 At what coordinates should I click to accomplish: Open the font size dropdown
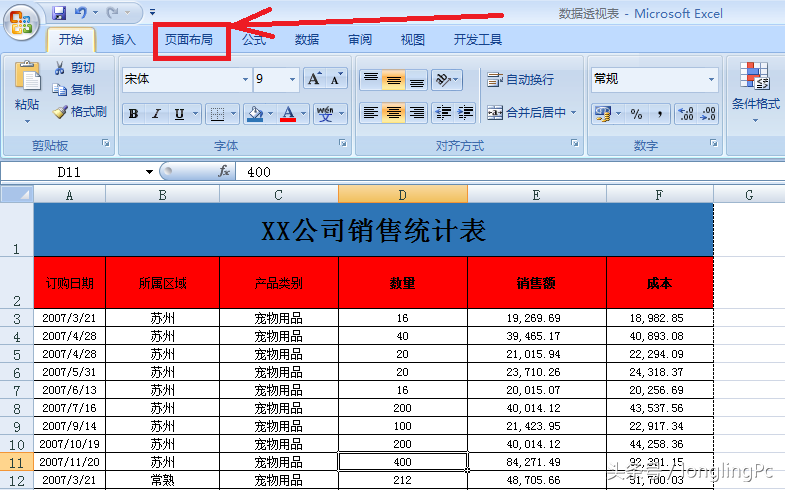(292, 80)
